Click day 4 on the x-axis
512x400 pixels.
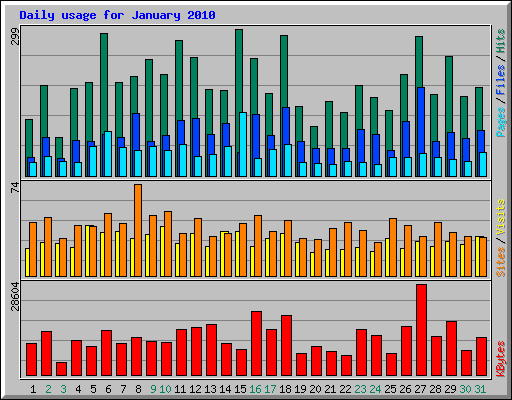click(x=78, y=389)
